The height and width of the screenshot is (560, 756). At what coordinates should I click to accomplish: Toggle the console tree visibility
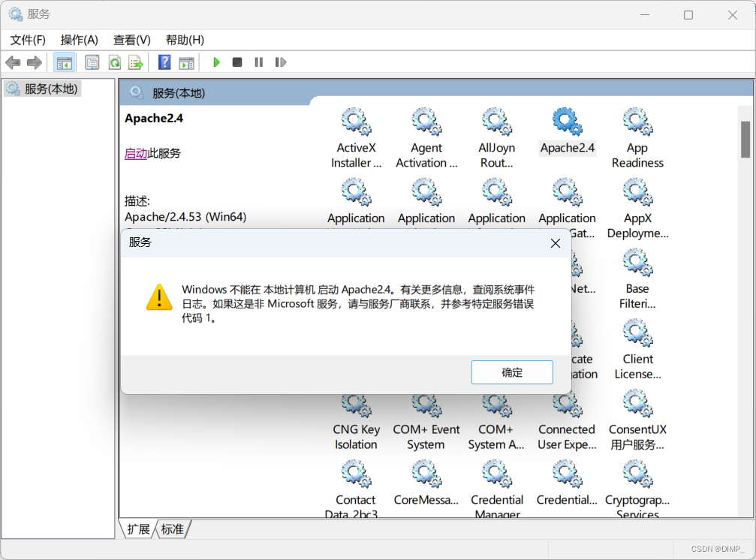[65, 62]
